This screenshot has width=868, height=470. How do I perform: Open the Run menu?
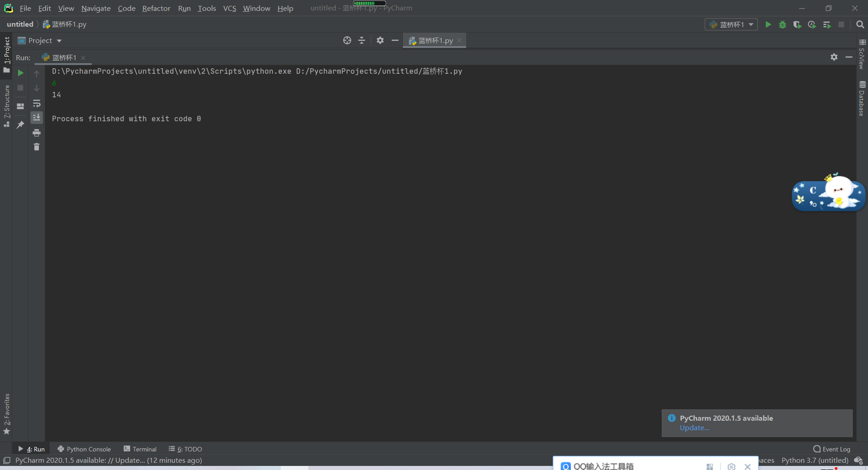[184, 8]
